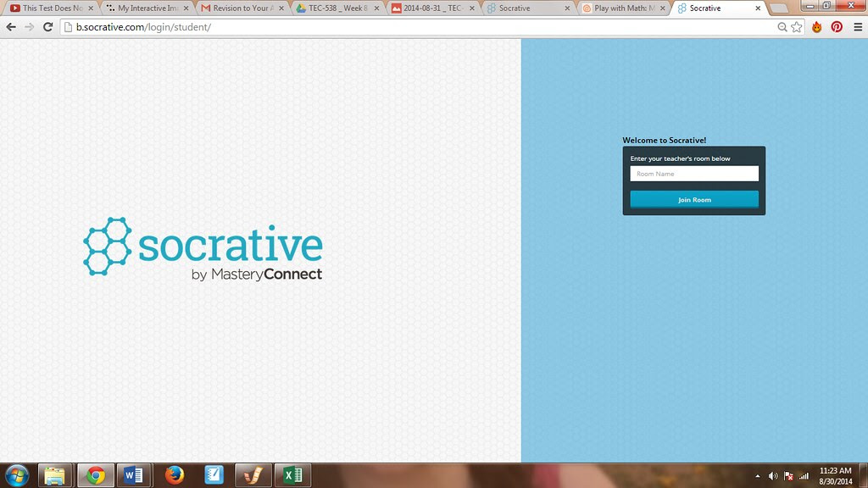Click the browser forward arrow
Screen dimensions: 868x488
[30, 27]
